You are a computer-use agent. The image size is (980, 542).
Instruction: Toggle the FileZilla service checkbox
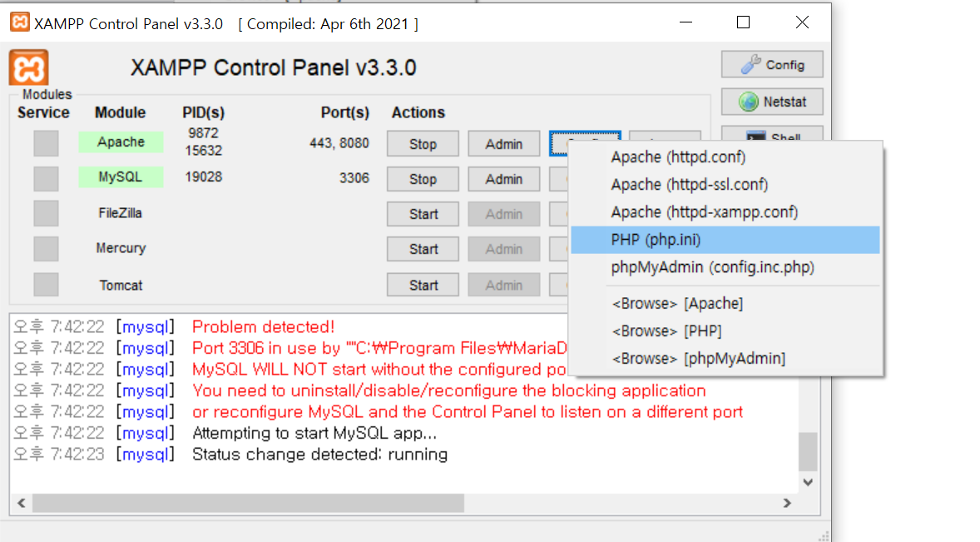pyautogui.click(x=47, y=214)
